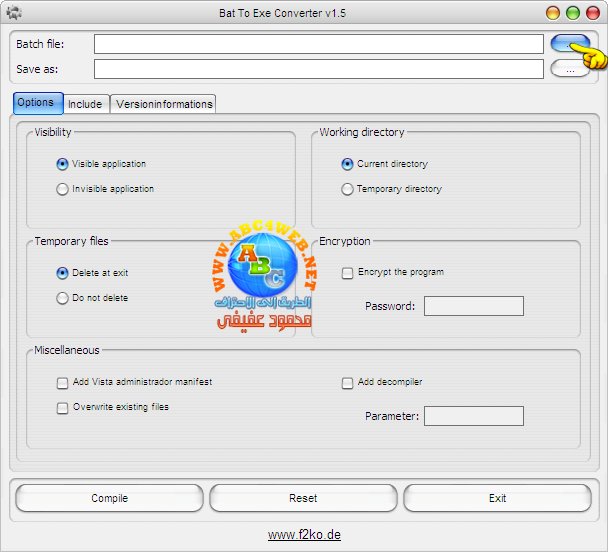
Task: Open the www.f2ko.de link
Action: (x=304, y=535)
